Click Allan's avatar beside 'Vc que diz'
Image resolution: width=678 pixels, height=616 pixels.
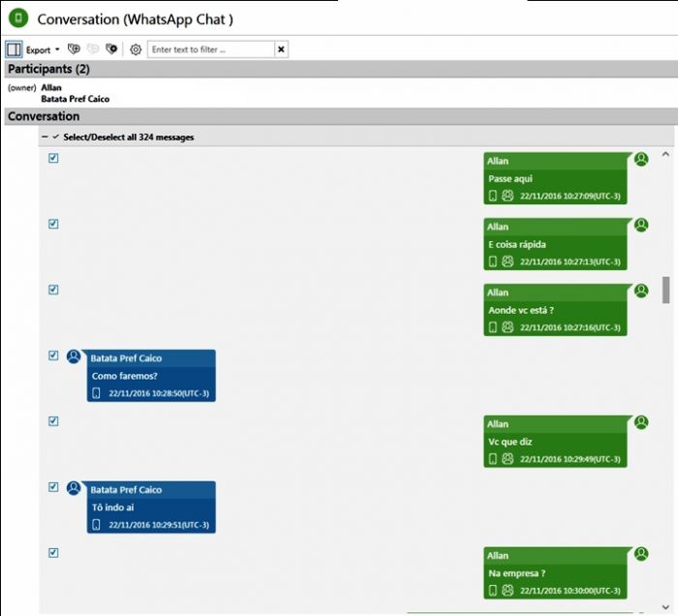click(x=641, y=422)
